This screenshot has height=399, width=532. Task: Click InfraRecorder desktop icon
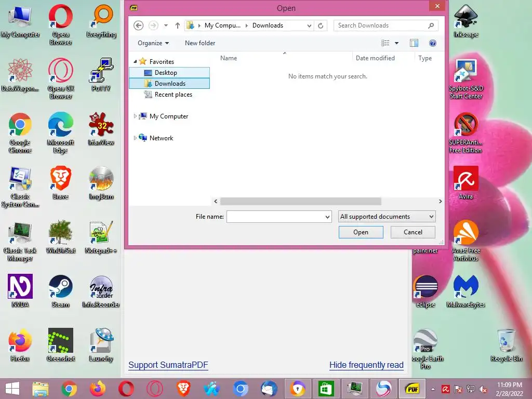pyautogui.click(x=101, y=290)
